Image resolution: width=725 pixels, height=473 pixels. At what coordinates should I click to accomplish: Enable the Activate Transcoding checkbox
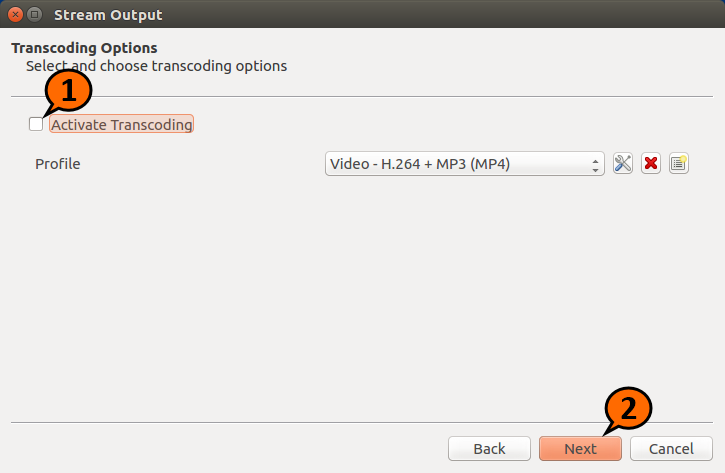[x=36, y=125]
